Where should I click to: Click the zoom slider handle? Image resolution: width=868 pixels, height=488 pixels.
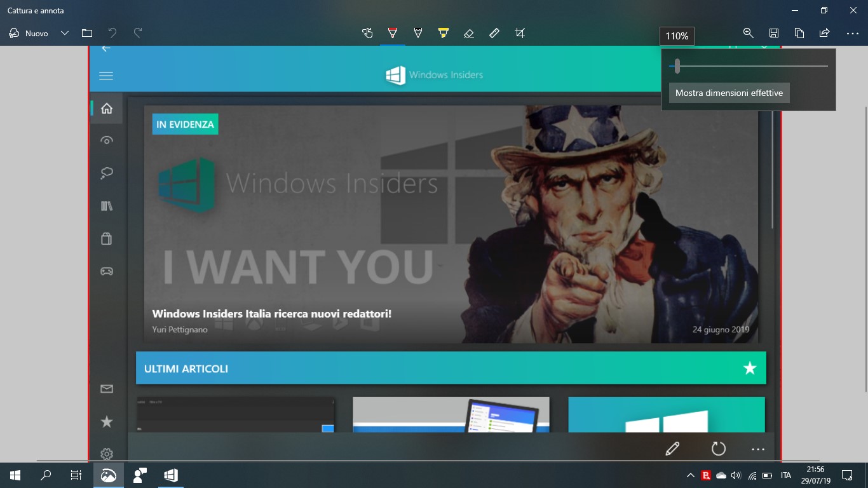(677, 66)
